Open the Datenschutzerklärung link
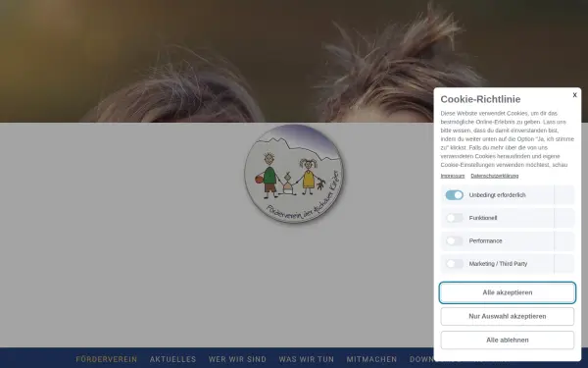The height and width of the screenshot is (368, 588). coord(495,176)
